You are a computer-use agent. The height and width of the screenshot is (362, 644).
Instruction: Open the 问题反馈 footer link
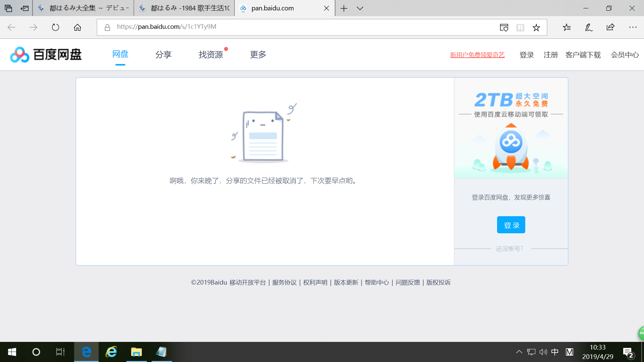[x=408, y=283]
